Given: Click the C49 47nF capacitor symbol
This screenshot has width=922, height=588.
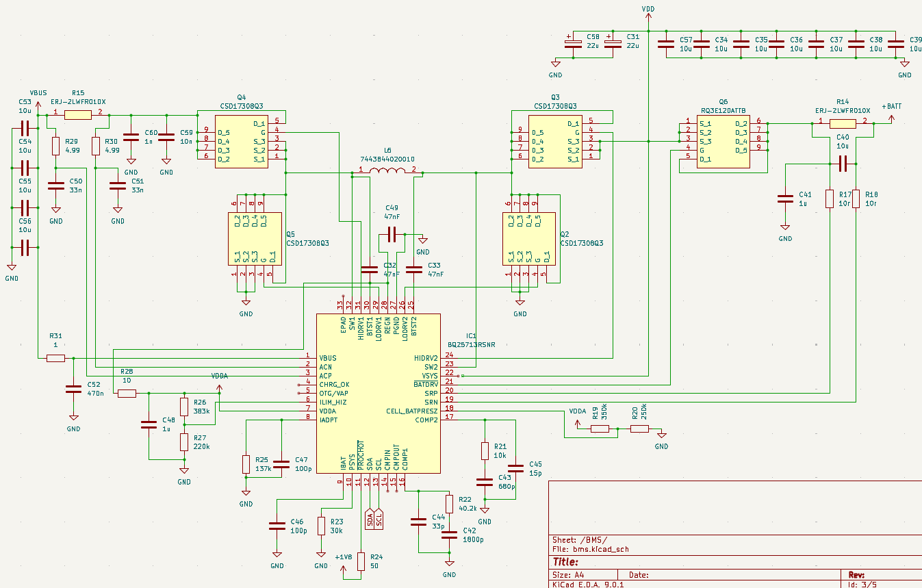Looking at the screenshot, I should click(392, 235).
